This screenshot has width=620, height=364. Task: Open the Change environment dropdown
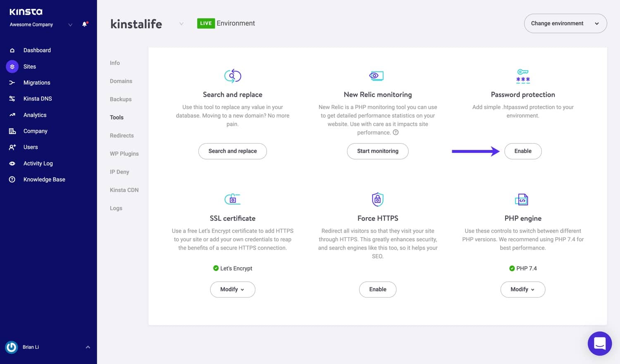565,23
